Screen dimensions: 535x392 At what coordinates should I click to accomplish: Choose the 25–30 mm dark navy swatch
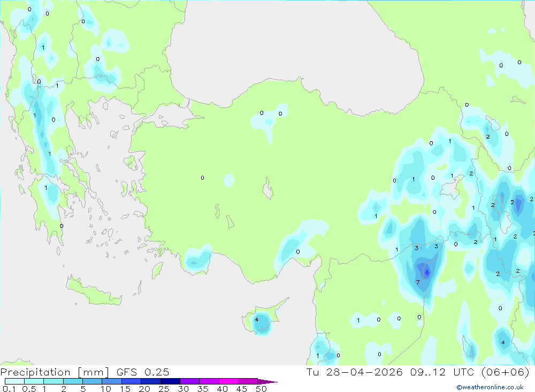(x=170, y=381)
